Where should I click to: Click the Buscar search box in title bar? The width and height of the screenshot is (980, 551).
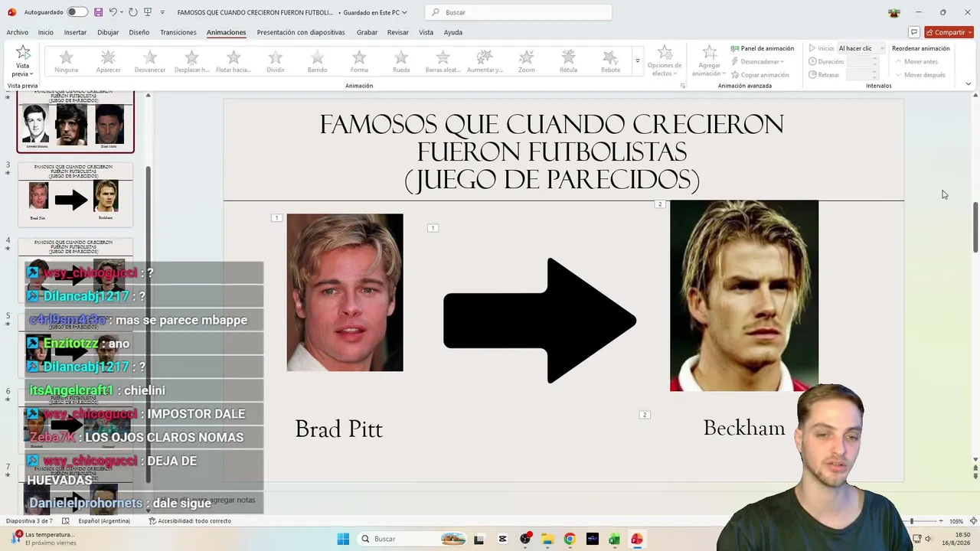[x=518, y=12]
